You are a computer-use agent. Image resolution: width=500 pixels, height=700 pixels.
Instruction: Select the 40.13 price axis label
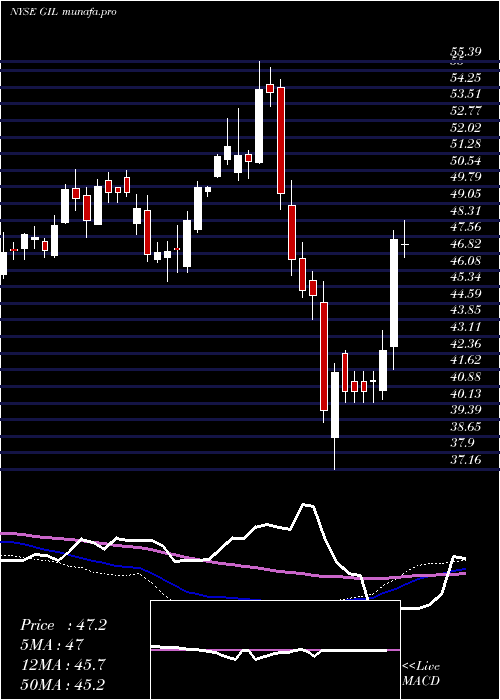466,394
